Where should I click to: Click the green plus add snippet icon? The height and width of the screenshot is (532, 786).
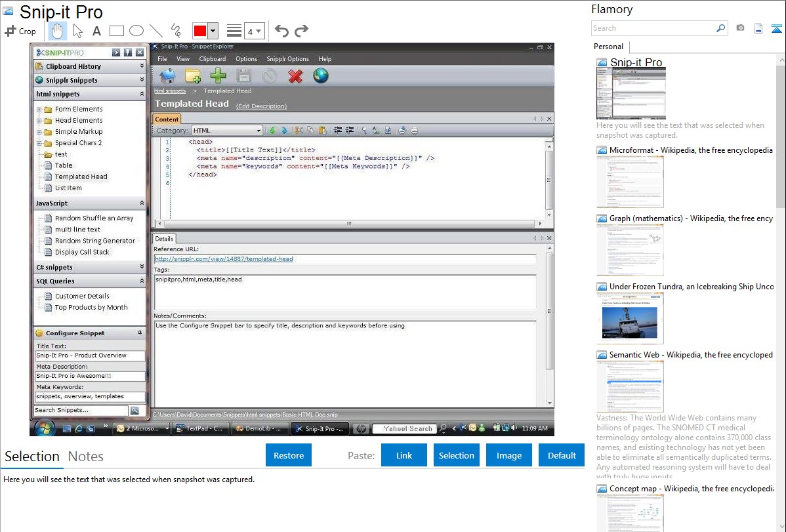[218, 75]
